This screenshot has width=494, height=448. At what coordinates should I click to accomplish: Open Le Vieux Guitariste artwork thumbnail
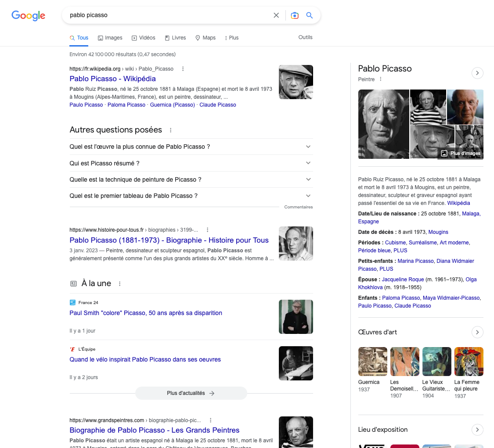point(436,362)
